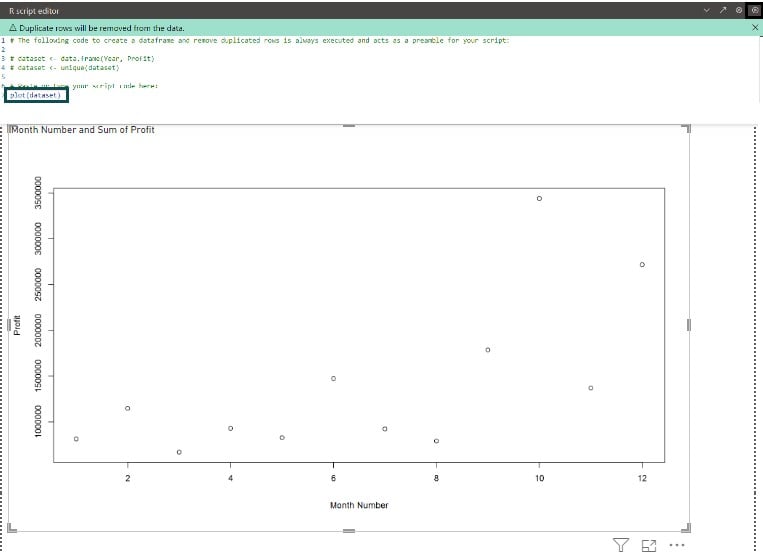763x556 pixels.
Task: Click the data point for month 9
Action: click(x=488, y=350)
